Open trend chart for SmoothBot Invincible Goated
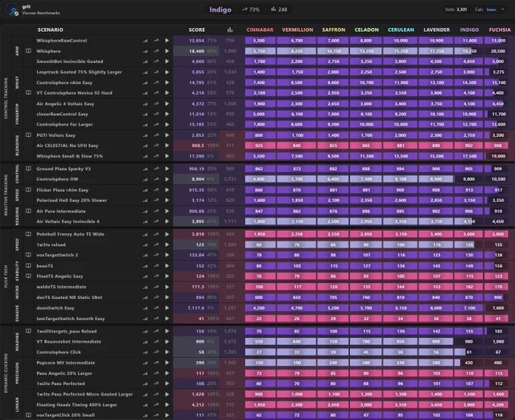The height and width of the screenshot is (420, 515). (x=156, y=61)
